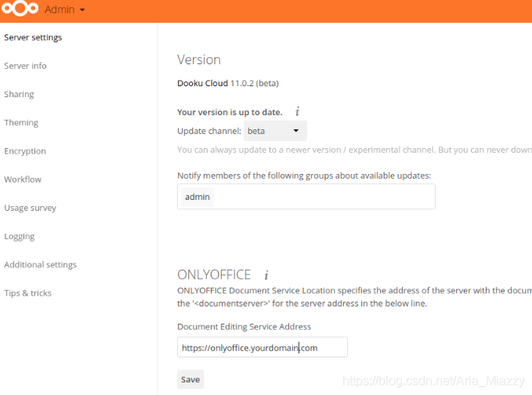Click inside the notify groups input box

(x=306, y=197)
